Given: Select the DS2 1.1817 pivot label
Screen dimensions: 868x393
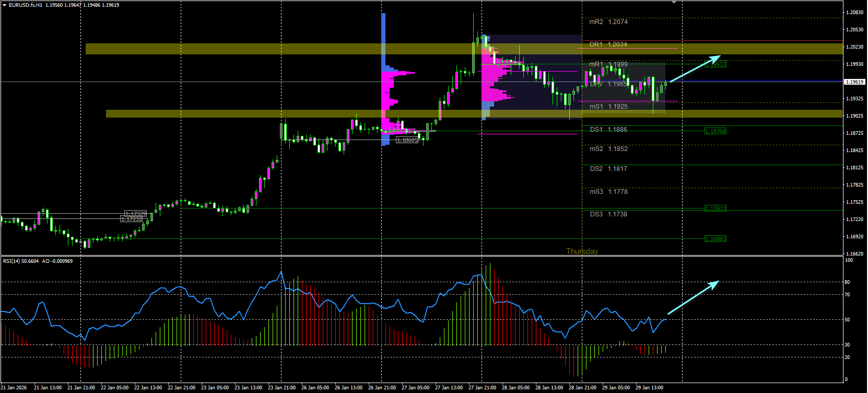Looking at the screenshot, I should 608,169.
